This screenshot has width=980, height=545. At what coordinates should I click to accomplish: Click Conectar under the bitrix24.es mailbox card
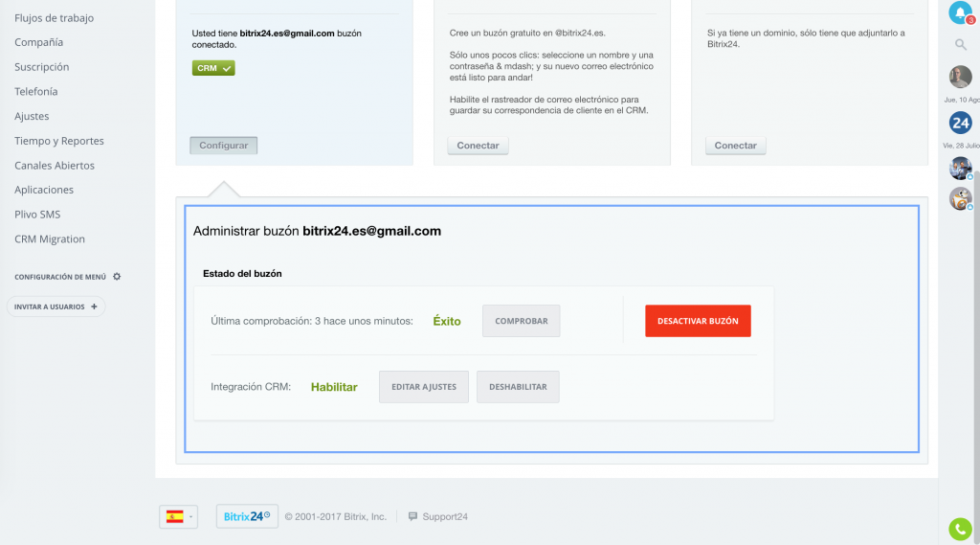coord(479,146)
